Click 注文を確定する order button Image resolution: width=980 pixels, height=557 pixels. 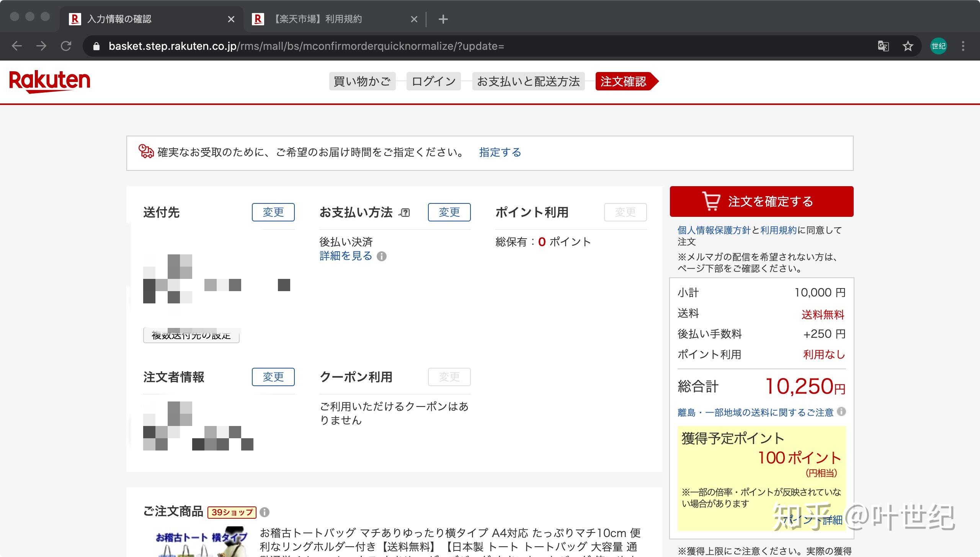click(x=761, y=202)
